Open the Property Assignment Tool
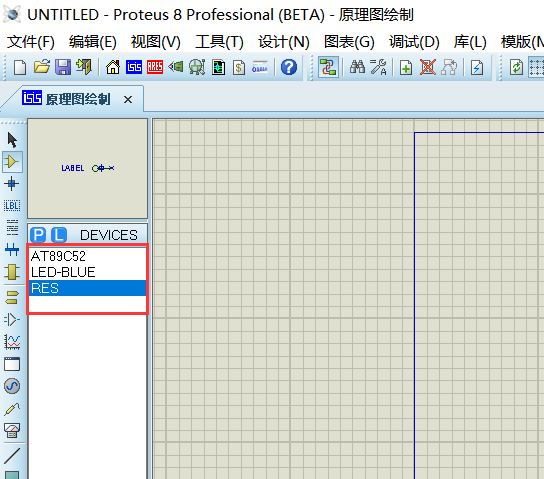 point(379,67)
